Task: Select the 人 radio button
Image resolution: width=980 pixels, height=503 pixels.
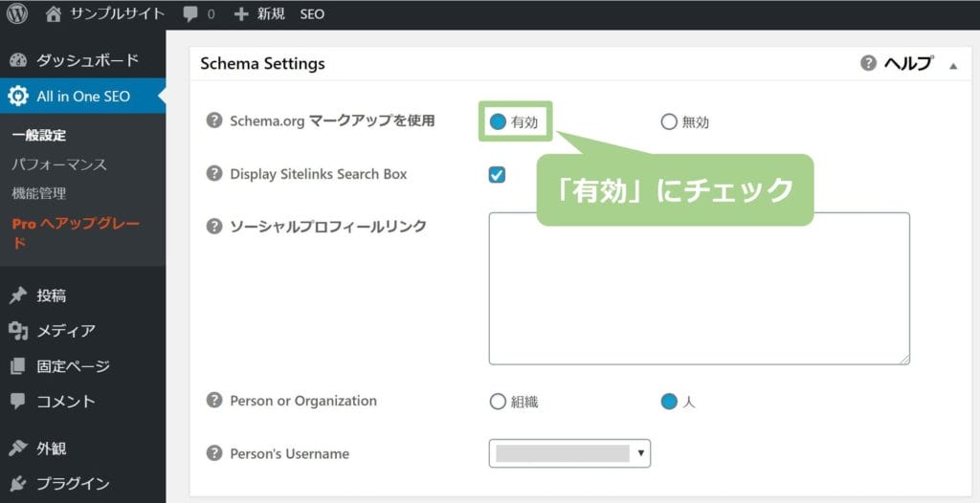Action: pos(669,402)
